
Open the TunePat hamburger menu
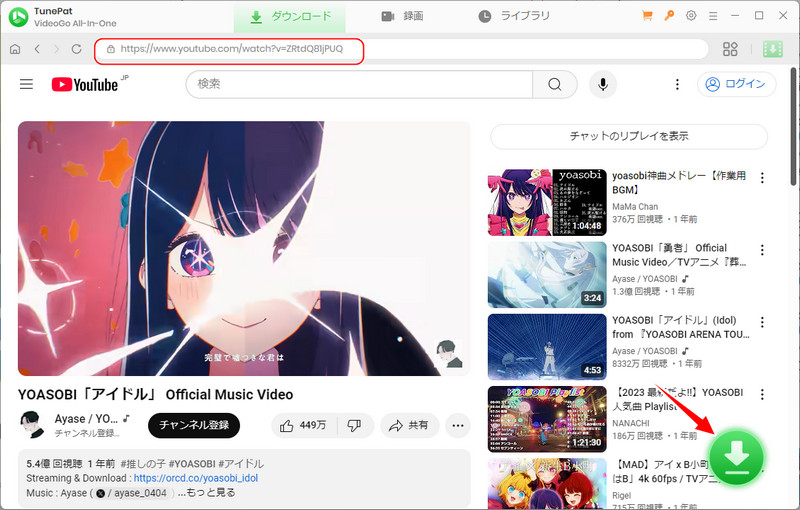[713, 16]
